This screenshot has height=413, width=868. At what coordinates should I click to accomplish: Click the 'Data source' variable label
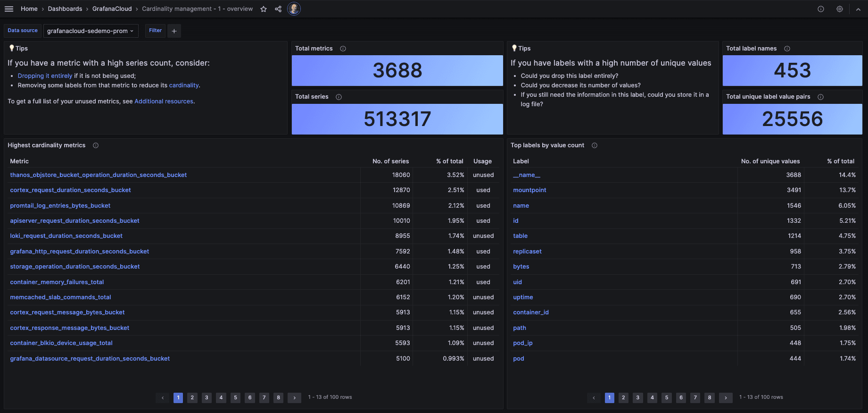click(23, 31)
